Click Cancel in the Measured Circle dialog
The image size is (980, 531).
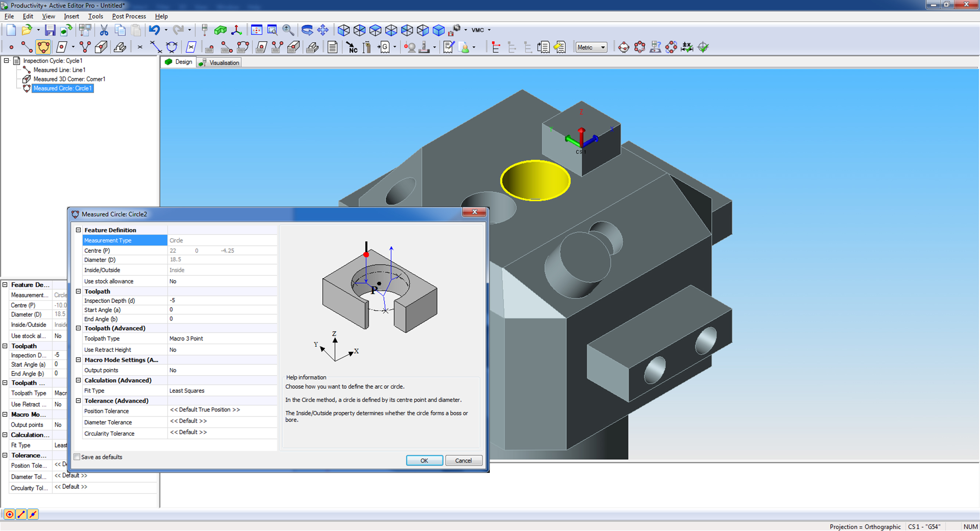click(463, 460)
